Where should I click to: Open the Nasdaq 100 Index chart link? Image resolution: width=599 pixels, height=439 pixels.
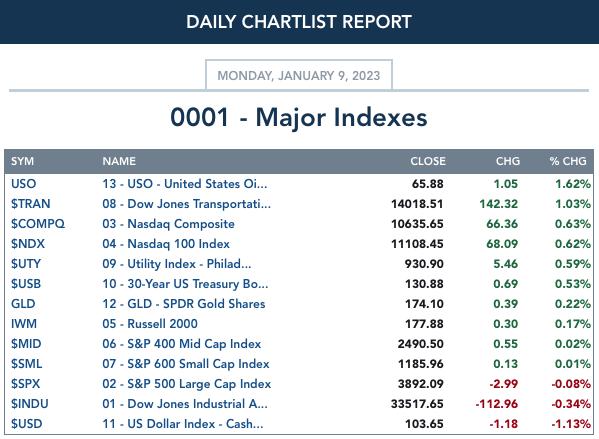(166, 244)
